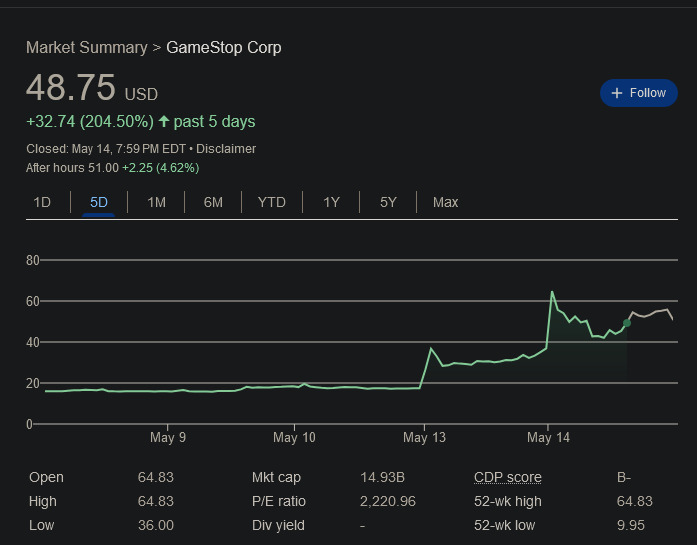
Task: Switch to the 1M chart range
Action: [156, 202]
